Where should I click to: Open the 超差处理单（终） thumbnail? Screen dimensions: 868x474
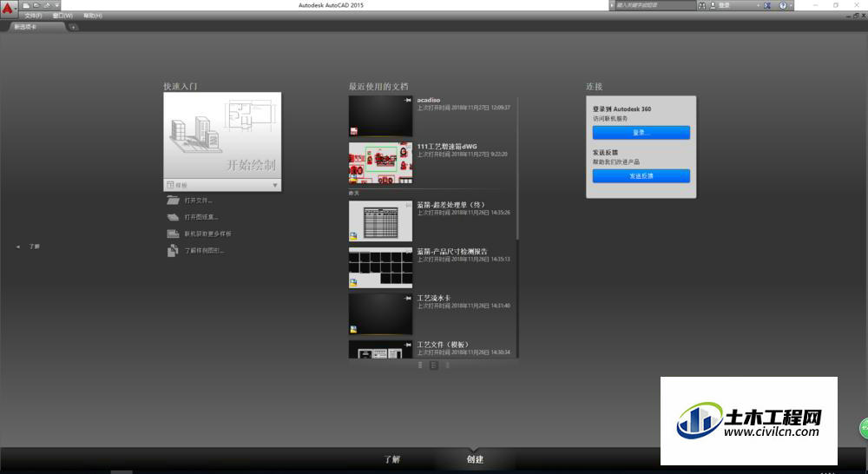tap(380, 221)
